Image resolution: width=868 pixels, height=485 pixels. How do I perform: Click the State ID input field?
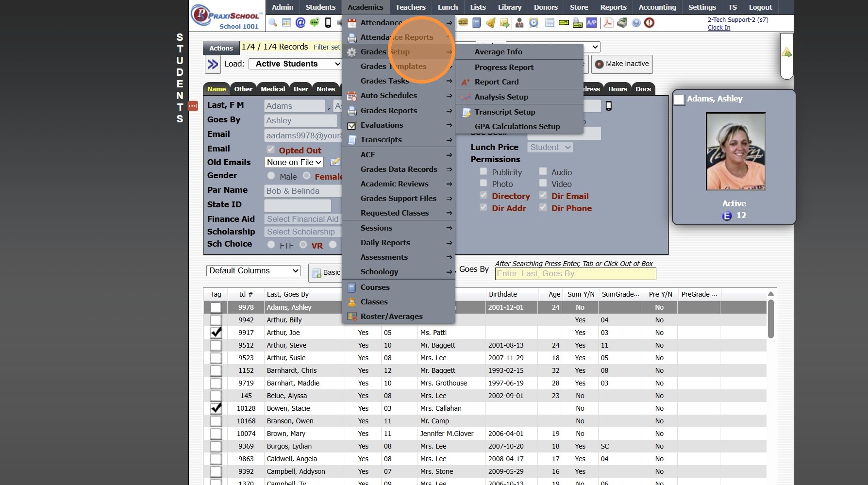click(x=298, y=205)
